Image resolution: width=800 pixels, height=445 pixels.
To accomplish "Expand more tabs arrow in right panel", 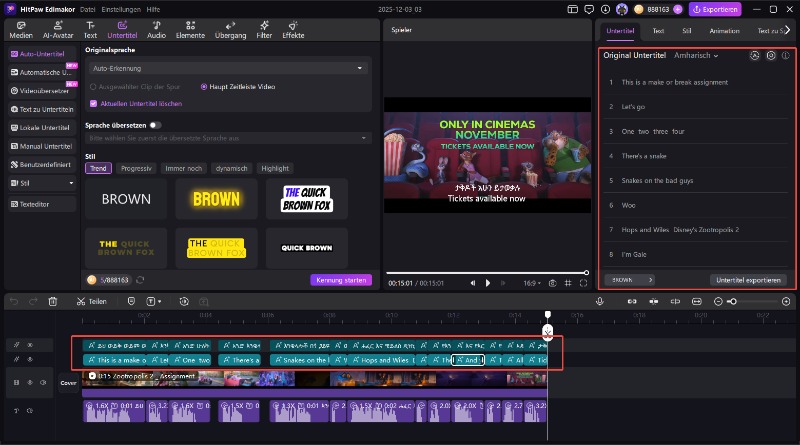I will pyautogui.click(x=788, y=30).
